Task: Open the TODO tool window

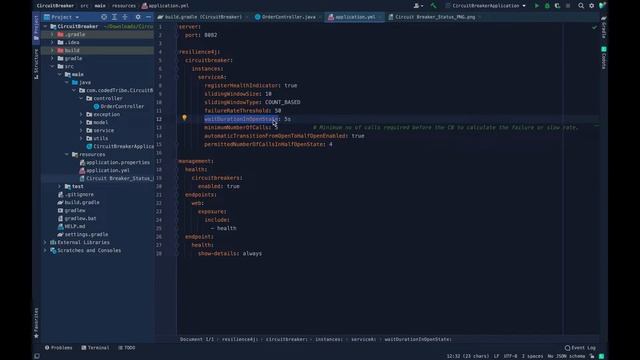Action: 127,348
